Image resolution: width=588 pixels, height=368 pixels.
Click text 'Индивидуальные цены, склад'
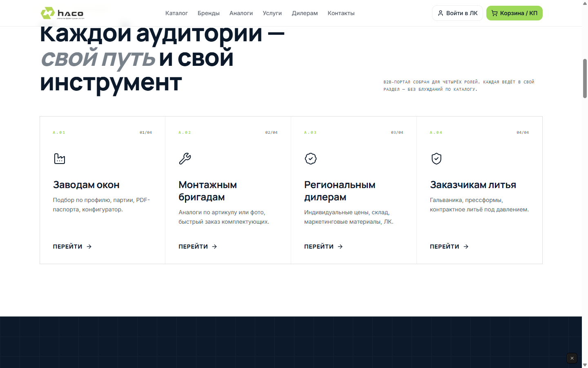[x=347, y=212]
